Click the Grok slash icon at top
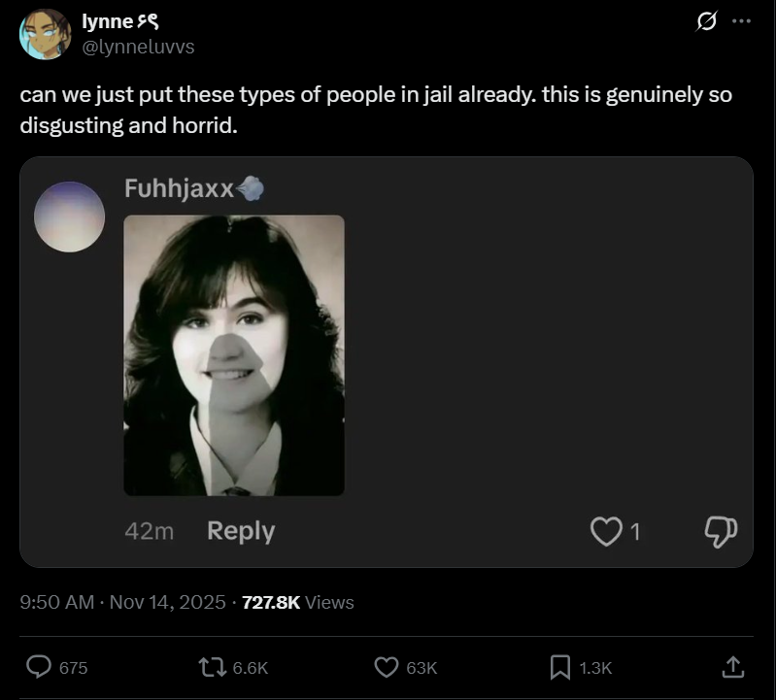Viewport: 776px width, 700px height. 707,20
